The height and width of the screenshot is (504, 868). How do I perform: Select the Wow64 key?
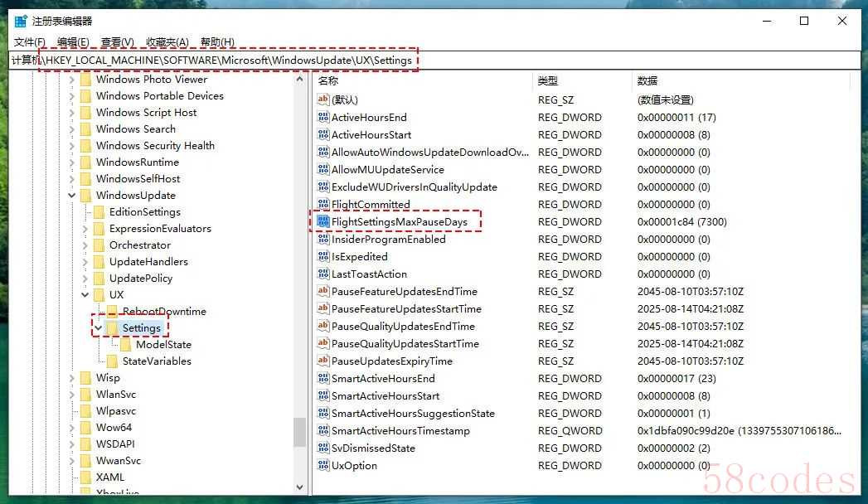(x=114, y=428)
